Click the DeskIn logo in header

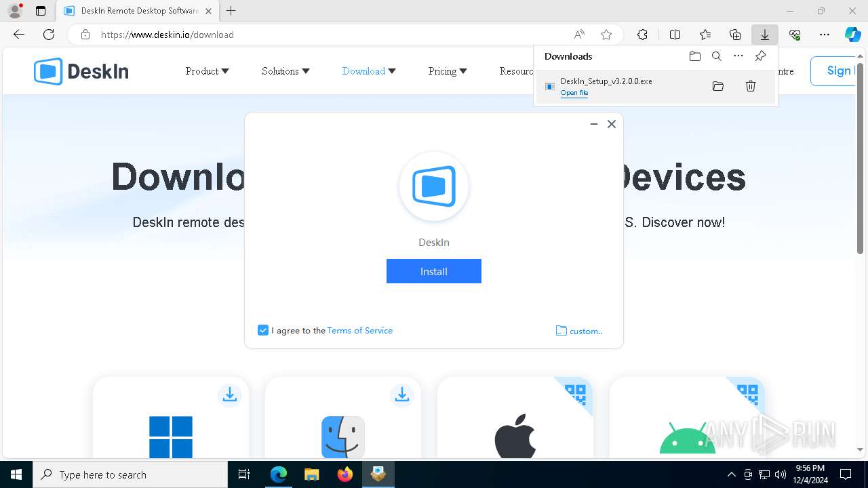[x=81, y=71]
